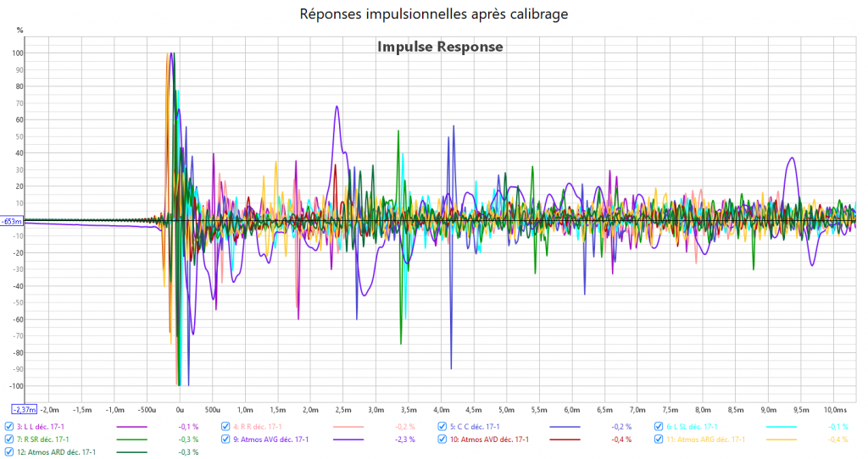Toggle the '4: R R déc. 17-1' checkbox

point(225,427)
